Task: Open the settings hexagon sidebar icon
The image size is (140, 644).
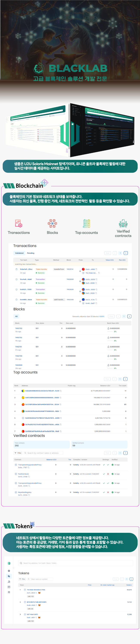Action: point(9,592)
